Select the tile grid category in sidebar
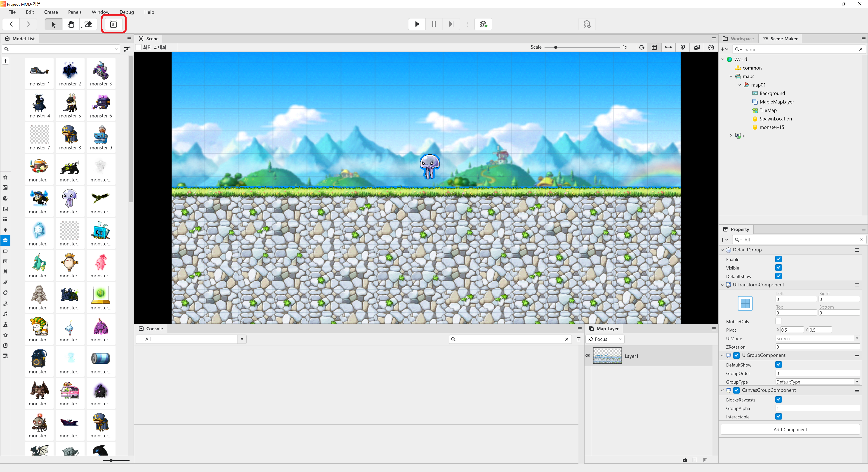Screen dimensions: 868x472 coord(5,219)
